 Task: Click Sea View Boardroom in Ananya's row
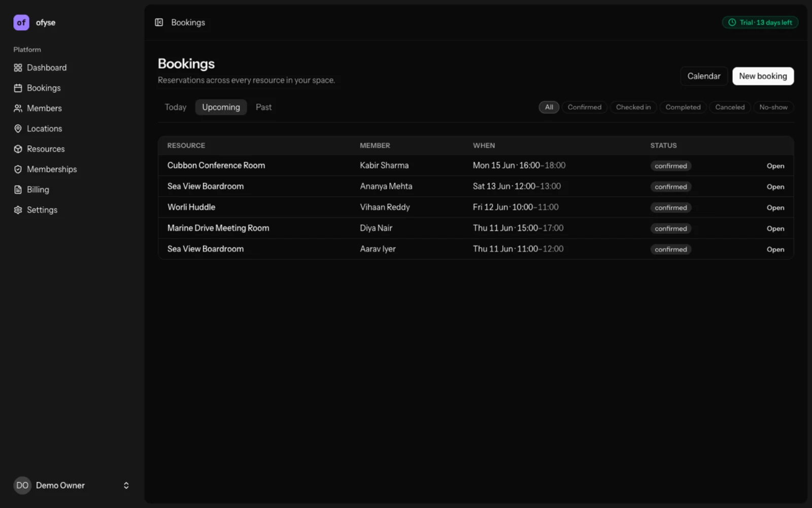click(x=206, y=186)
